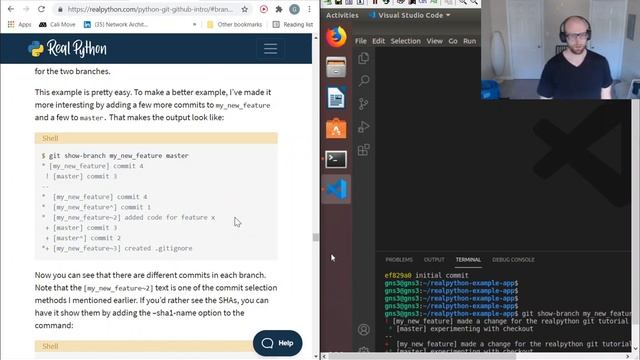Image resolution: width=640 pixels, height=360 pixels.
Task: Open the Other bookmarks folder
Action: 234,24
